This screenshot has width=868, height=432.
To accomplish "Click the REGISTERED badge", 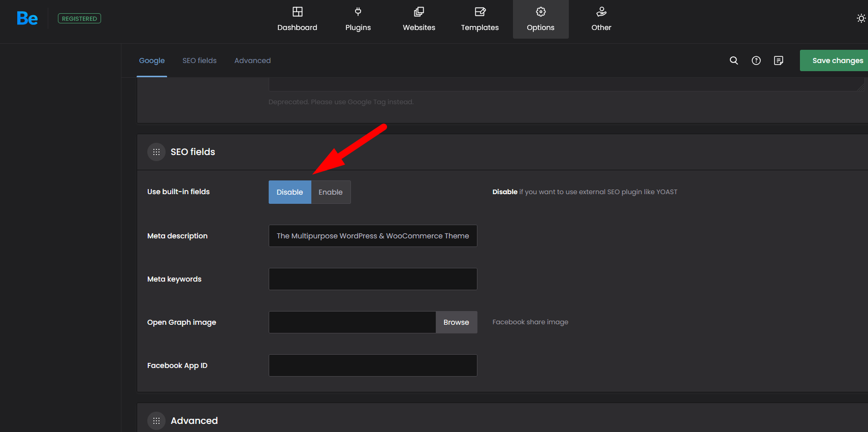I will tap(79, 18).
